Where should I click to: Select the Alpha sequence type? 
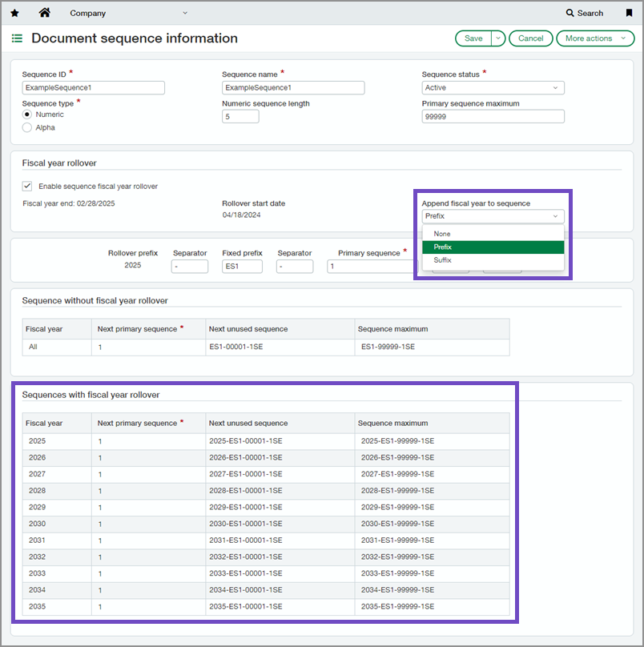pyautogui.click(x=27, y=127)
